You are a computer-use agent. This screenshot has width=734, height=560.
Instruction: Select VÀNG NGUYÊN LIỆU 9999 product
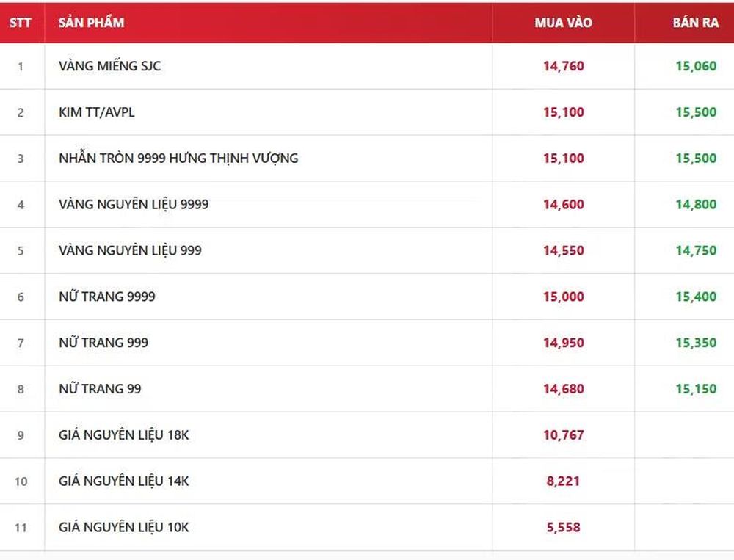point(134,205)
